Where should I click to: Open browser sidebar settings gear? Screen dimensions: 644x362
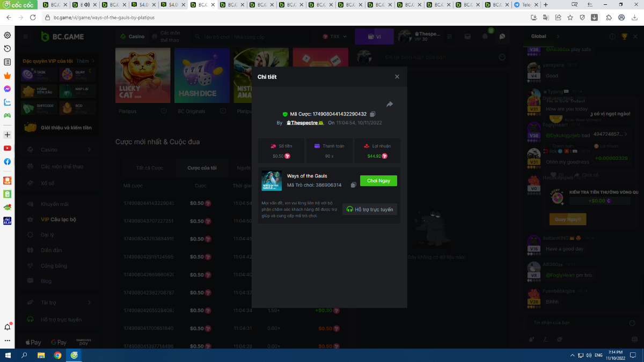click(8, 35)
